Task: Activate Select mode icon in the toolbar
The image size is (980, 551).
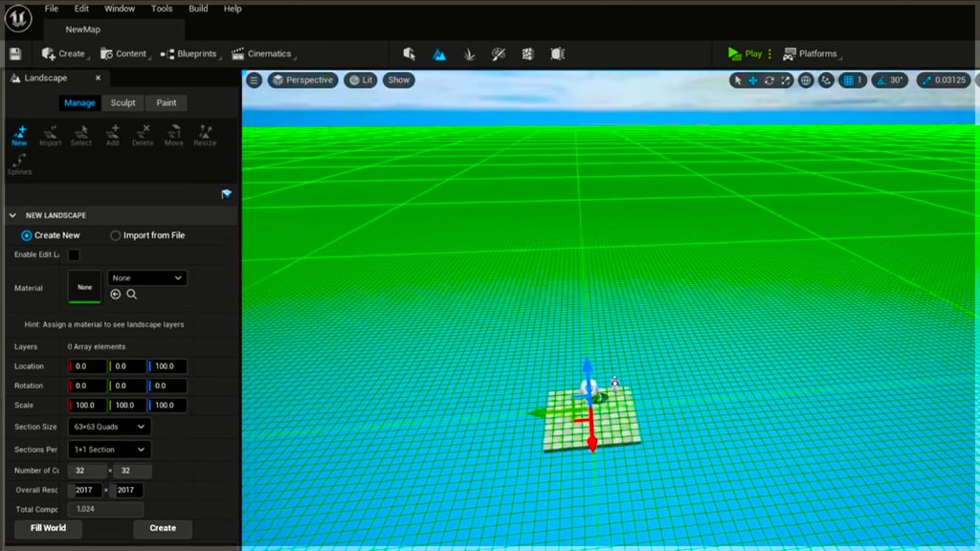Action: pyautogui.click(x=410, y=54)
